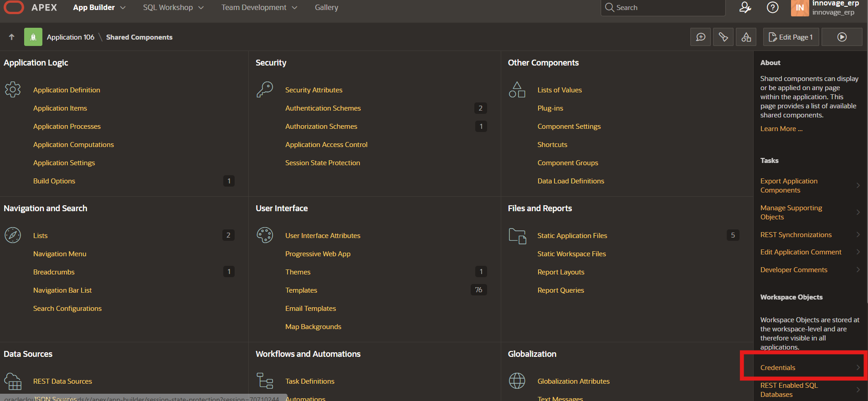Click the Utilities tag icon in toolbar
Image resolution: width=868 pixels, height=401 pixels.
[x=723, y=37]
